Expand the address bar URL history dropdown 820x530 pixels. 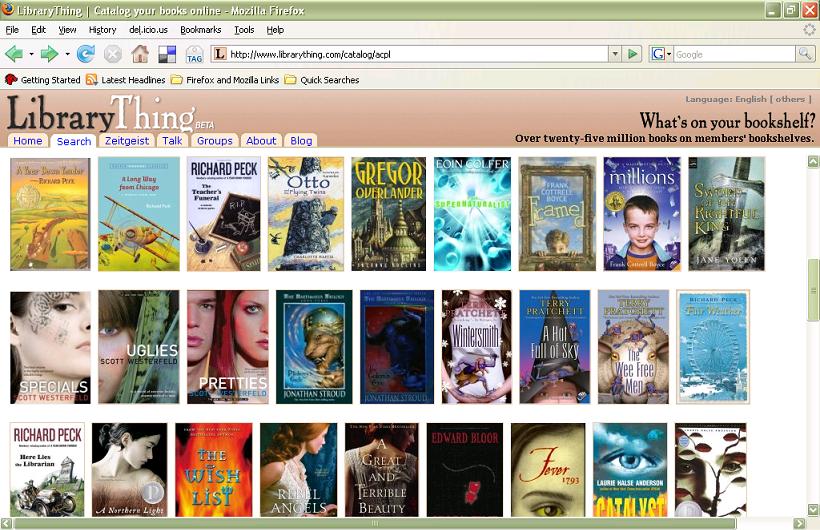[615, 54]
